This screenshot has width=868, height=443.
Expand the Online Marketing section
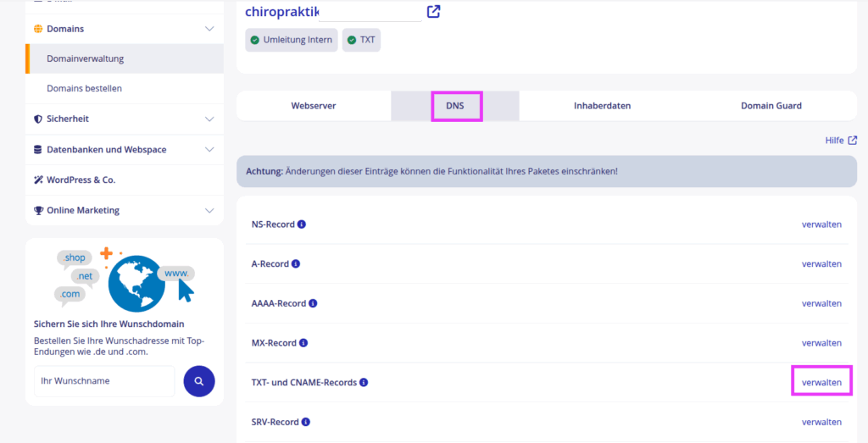coord(209,211)
